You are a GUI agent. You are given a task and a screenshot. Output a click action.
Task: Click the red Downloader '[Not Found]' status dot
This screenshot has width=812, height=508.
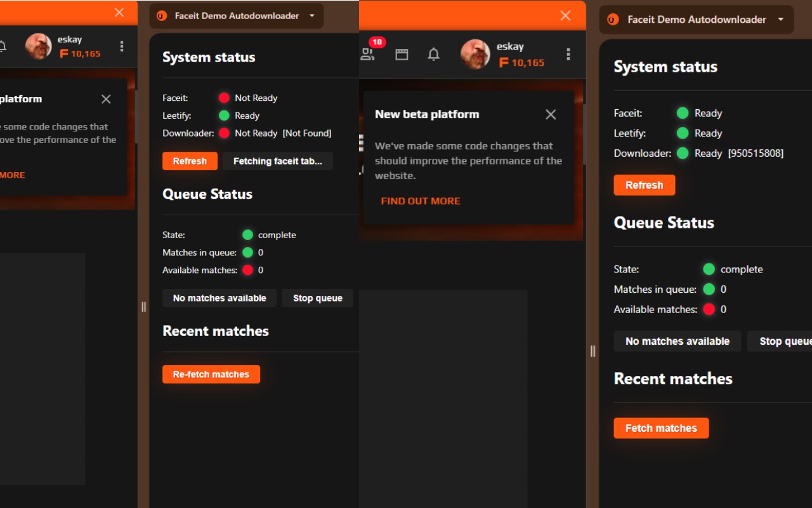[x=224, y=133]
